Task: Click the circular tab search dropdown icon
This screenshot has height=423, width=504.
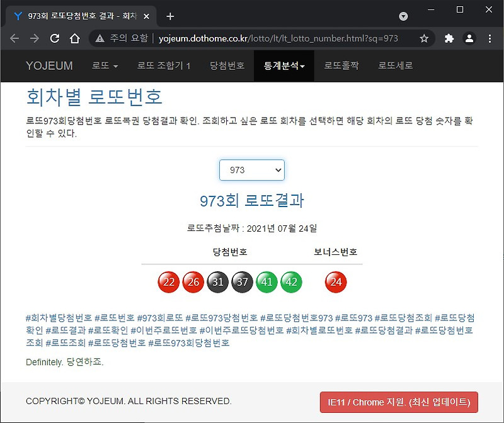Action: 403,16
